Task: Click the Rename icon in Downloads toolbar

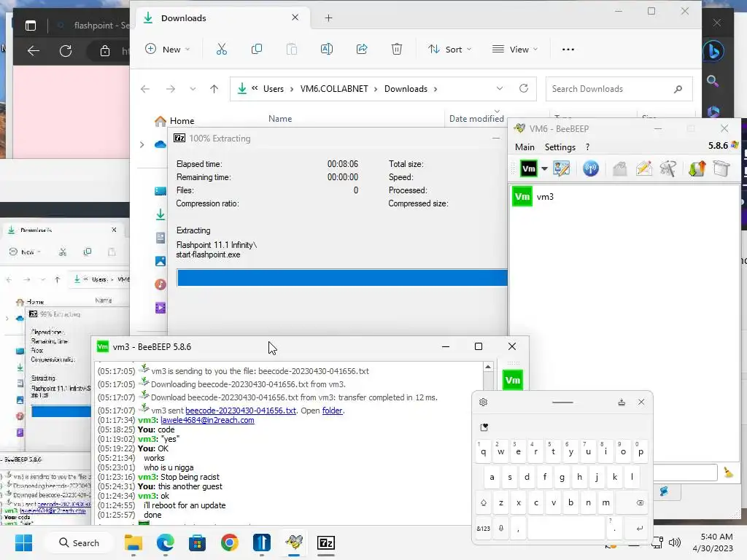Action: coord(327,49)
